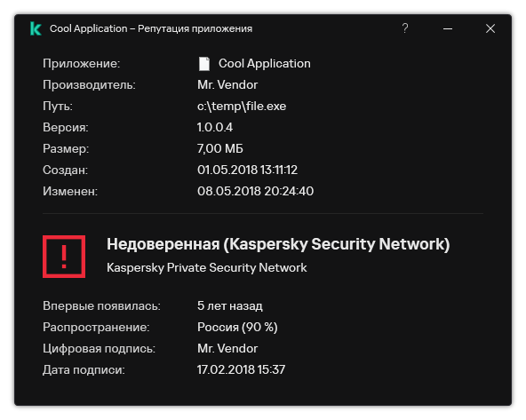Select the version value '1.0.0.4'

point(215,127)
